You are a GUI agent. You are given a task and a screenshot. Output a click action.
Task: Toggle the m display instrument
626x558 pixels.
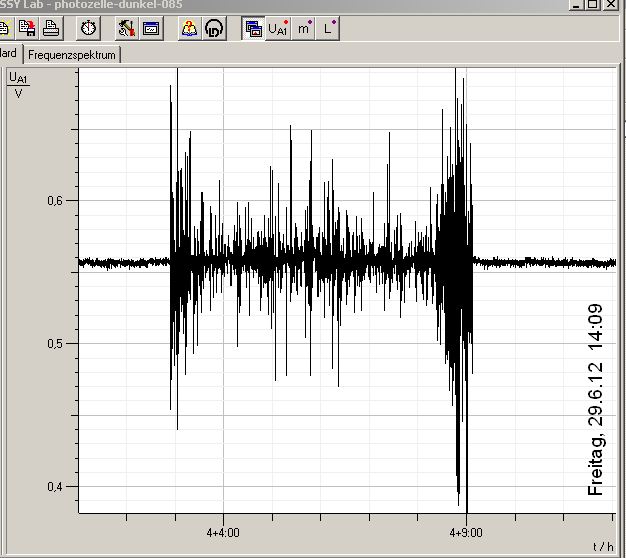click(x=303, y=28)
